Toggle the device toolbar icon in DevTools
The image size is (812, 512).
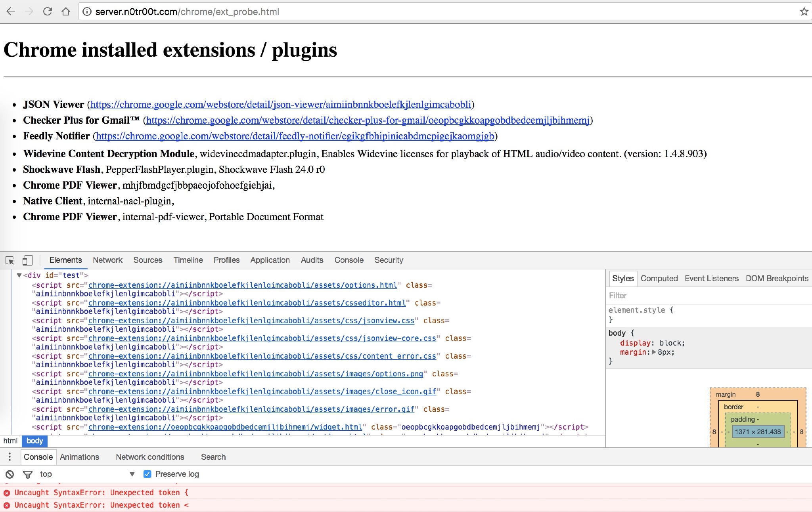point(27,260)
